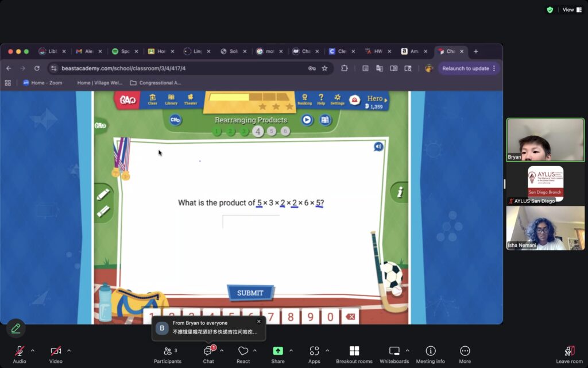Viewport: 588px width, 368px height.
Task: Submit the answer
Action: click(x=250, y=293)
